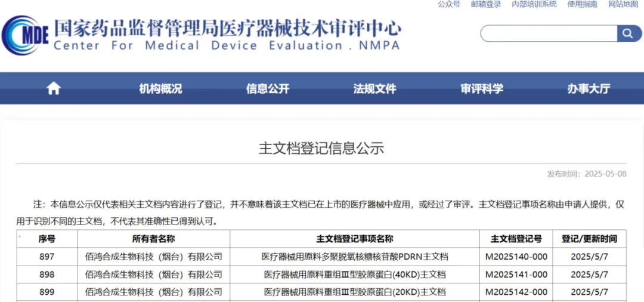644x302 pixels.
Task: Open the 信息公开 menu
Action: (268, 88)
